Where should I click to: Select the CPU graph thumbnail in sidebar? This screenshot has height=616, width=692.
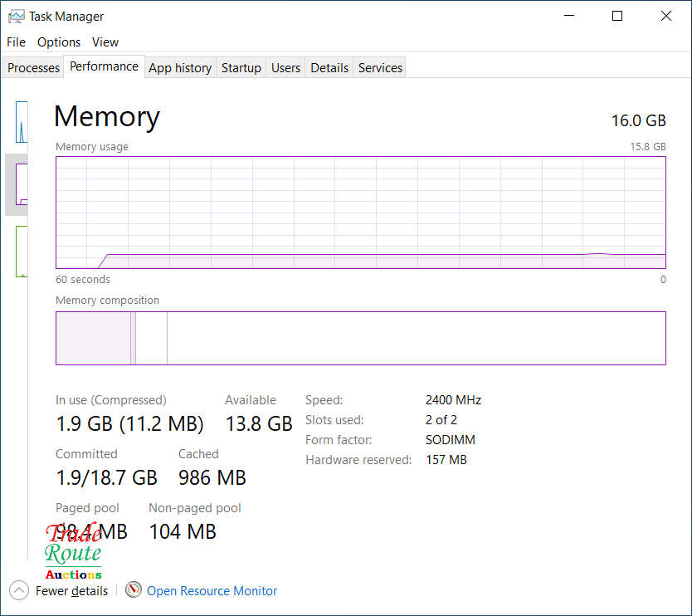pyautogui.click(x=22, y=122)
